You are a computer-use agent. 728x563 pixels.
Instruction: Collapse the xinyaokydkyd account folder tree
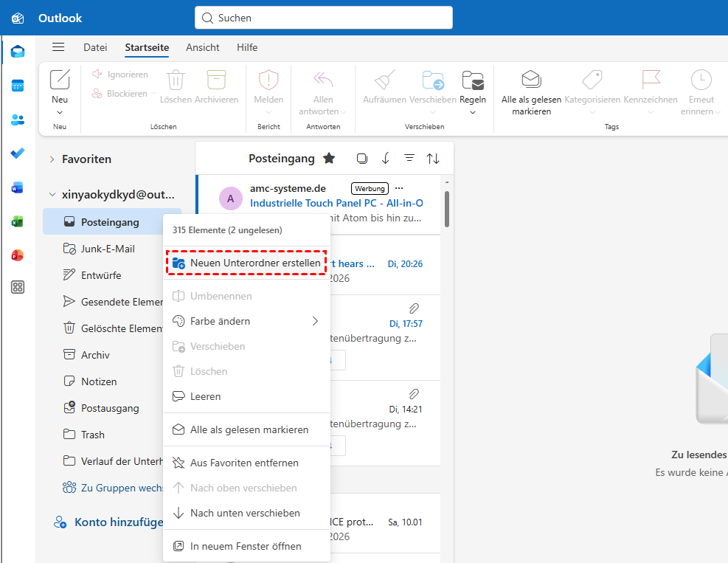[52, 195]
